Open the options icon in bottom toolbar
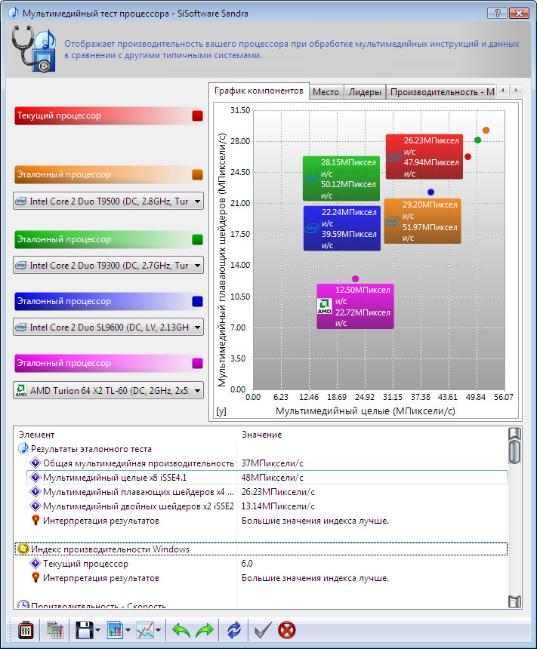 click(26, 630)
